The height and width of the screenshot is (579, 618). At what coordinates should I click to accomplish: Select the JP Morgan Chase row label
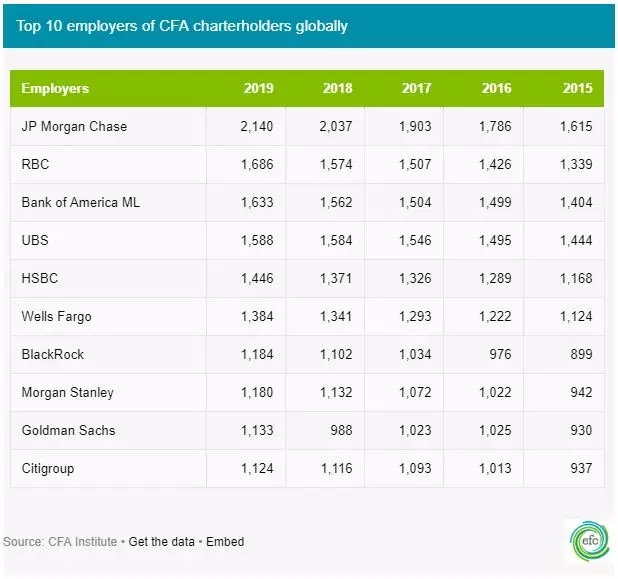(74, 127)
